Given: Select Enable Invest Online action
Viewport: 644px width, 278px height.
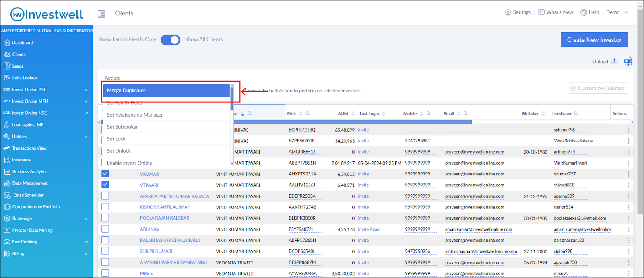Looking at the screenshot, I should (167, 162).
